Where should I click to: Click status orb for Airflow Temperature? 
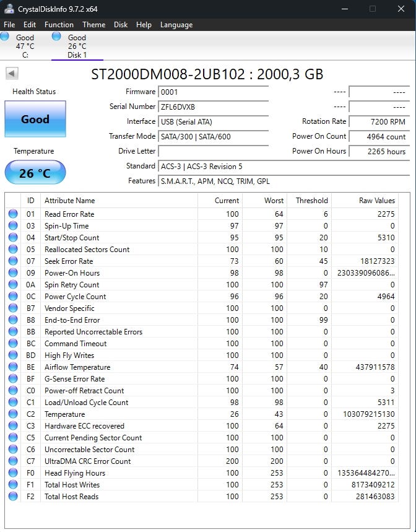click(x=13, y=367)
